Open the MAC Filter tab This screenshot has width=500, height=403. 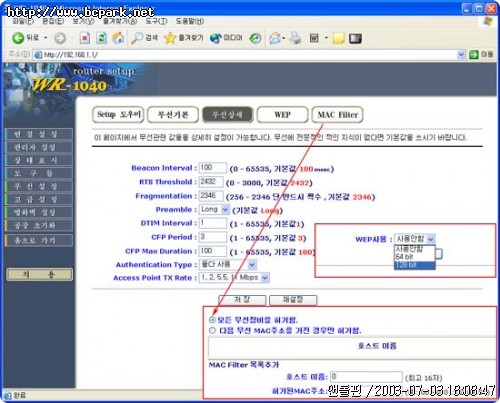pos(337,115)
